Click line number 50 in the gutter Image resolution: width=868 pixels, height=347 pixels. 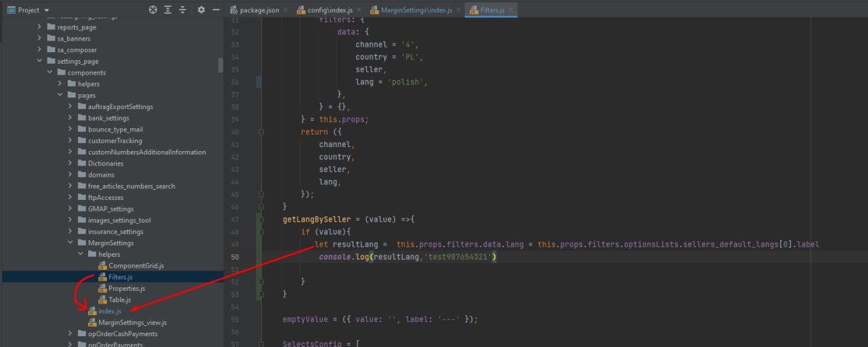(235, 257)
